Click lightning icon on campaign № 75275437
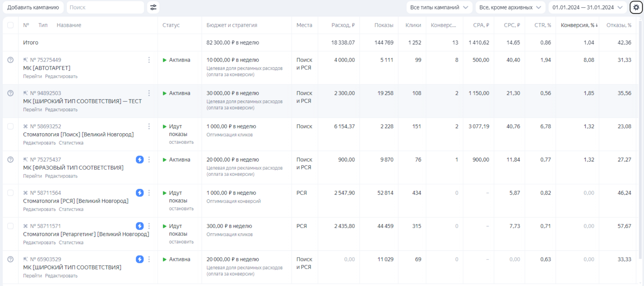 click(140, 160)
